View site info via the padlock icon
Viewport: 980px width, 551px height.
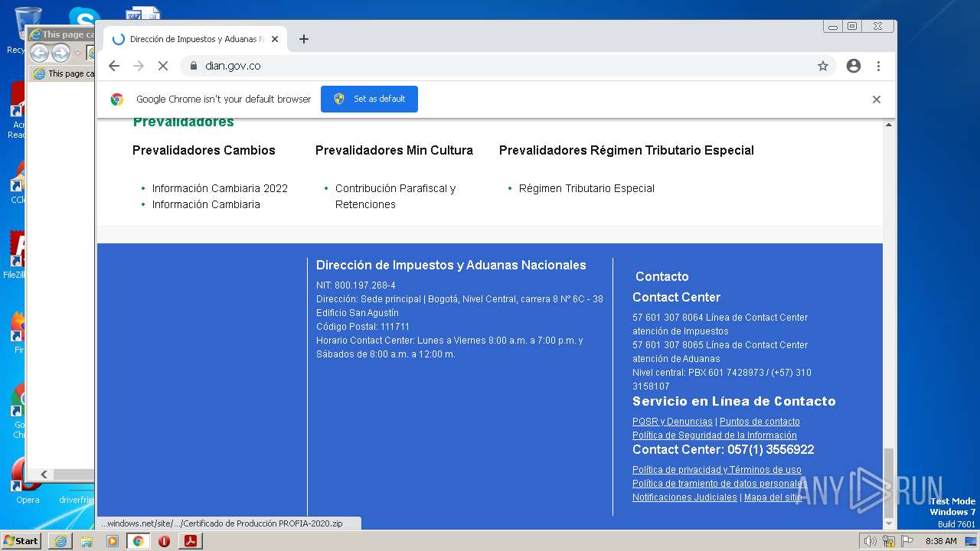(193, 66)
